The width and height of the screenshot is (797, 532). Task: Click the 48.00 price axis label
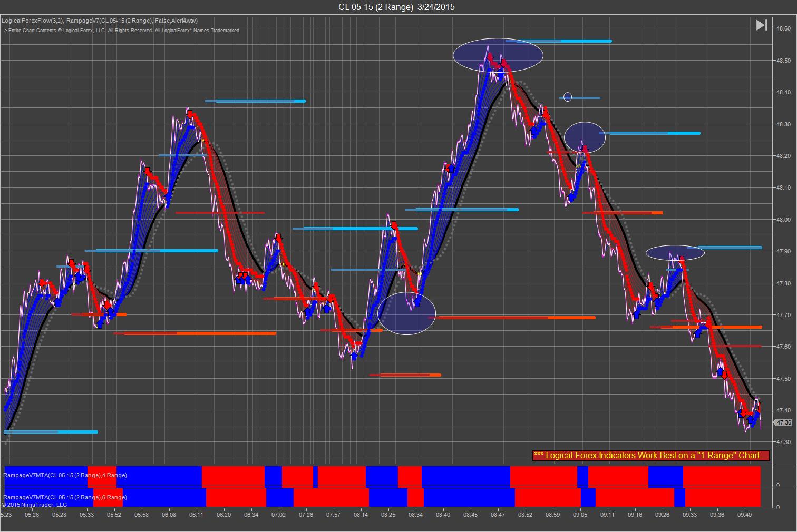tap(783, 220)
